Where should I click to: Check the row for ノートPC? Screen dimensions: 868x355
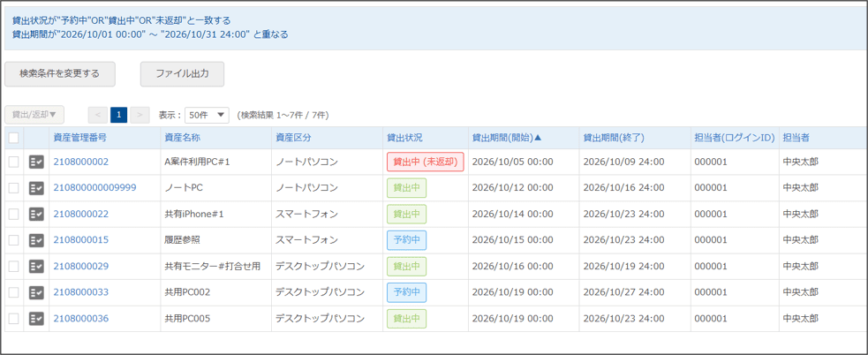[14, 188]
